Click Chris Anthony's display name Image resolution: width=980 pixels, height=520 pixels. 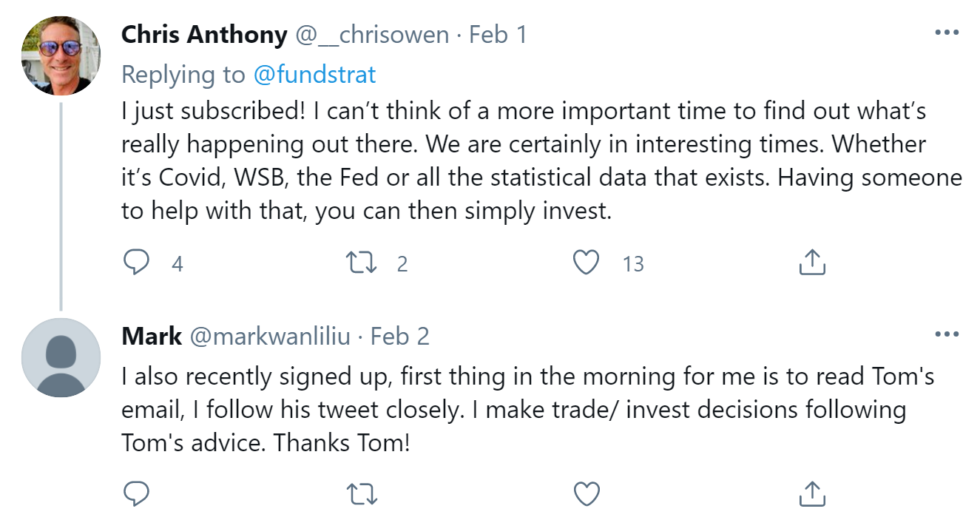point(203,35)
